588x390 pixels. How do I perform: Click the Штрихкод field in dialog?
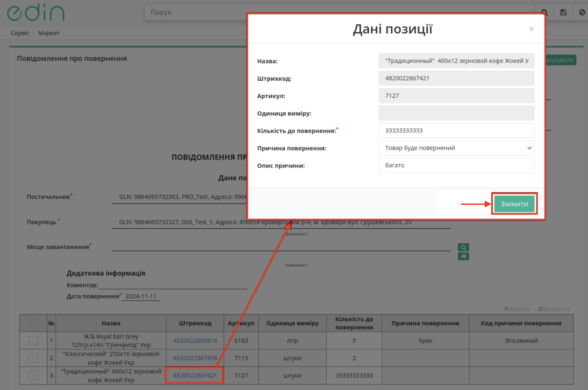pos(456,78)
